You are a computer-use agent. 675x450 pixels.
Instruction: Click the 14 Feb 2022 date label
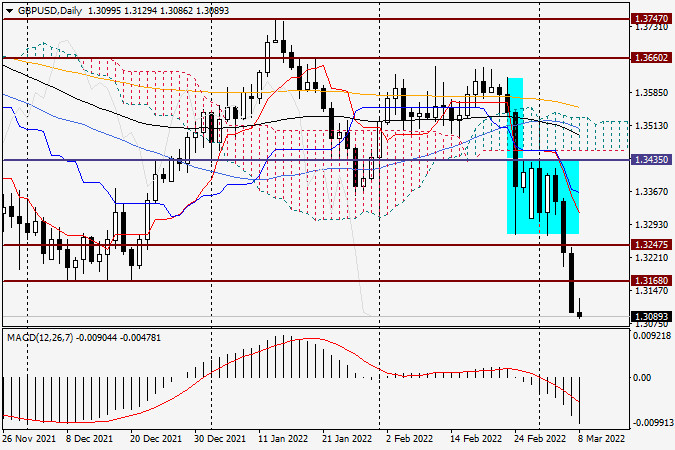click(476, 439)
